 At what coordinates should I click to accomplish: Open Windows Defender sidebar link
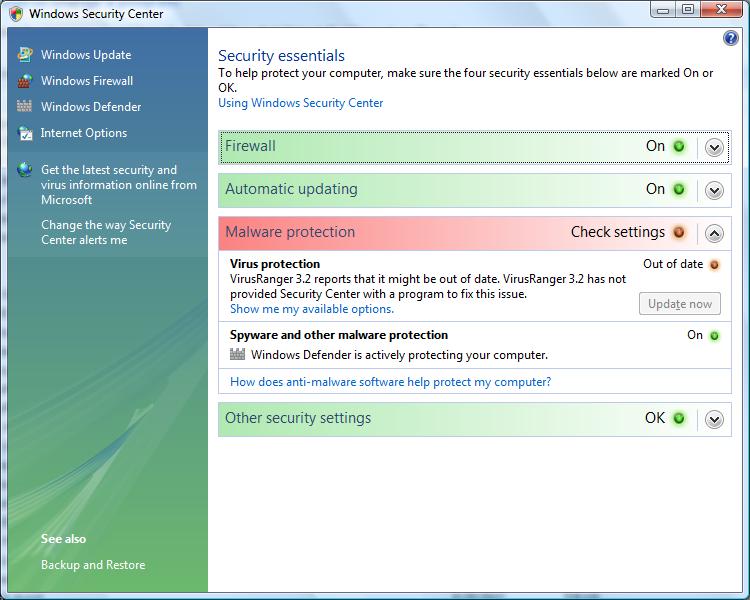tap(91, 107)
